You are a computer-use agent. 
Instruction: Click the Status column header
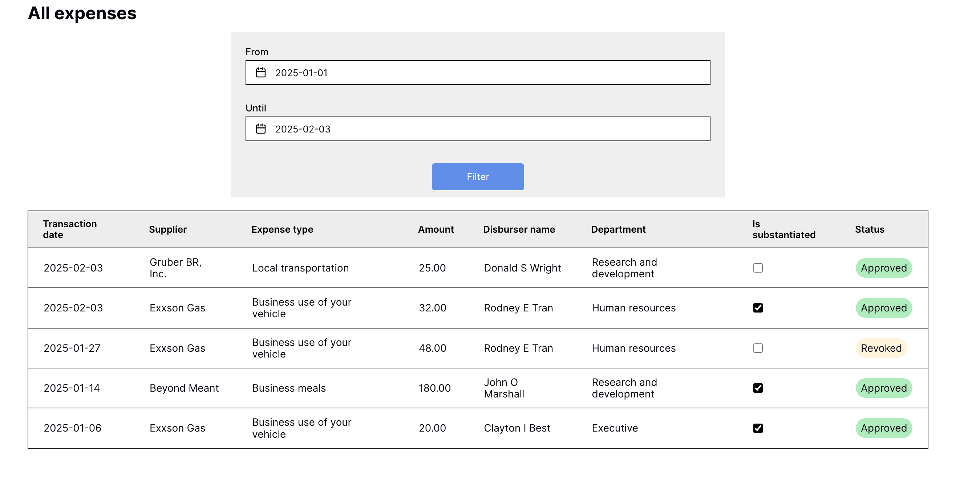click(x=870, y=229)
